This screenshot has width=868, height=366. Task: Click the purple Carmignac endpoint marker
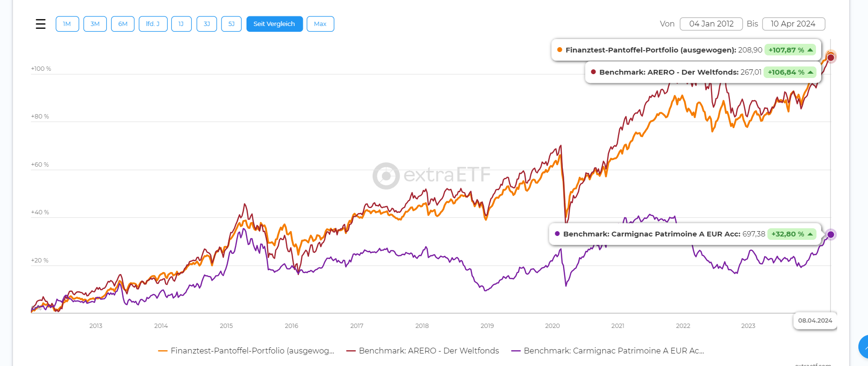click(x=830, y=235)
